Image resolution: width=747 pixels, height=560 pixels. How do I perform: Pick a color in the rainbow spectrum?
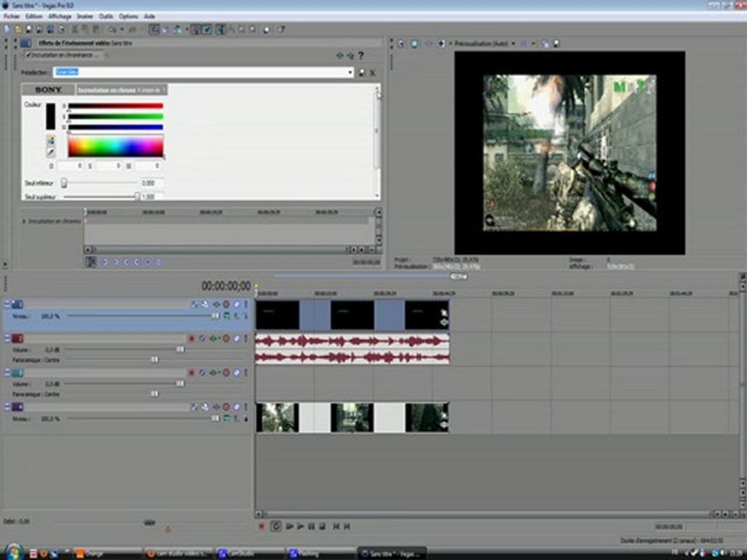[x=116, y=146]
